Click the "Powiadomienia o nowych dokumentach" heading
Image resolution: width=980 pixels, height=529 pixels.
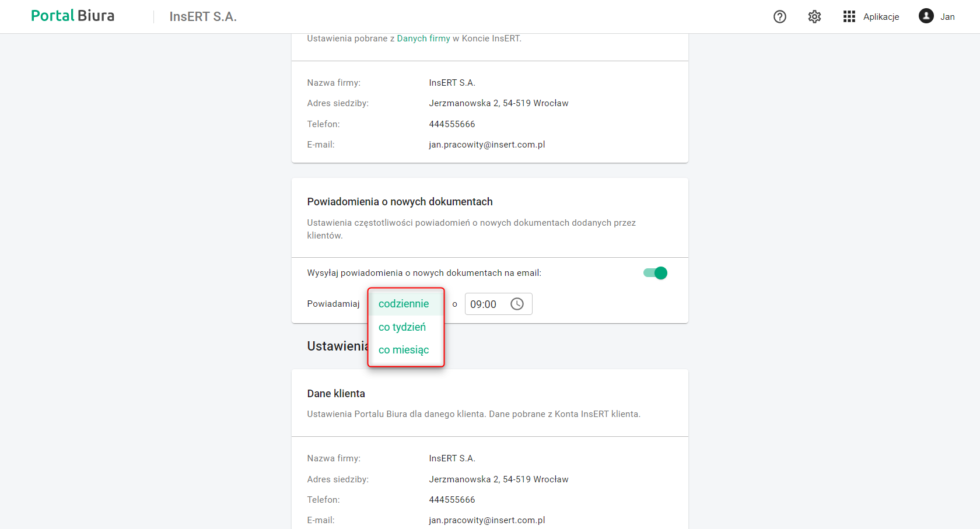pyautogui.click(x=400, y=202)
